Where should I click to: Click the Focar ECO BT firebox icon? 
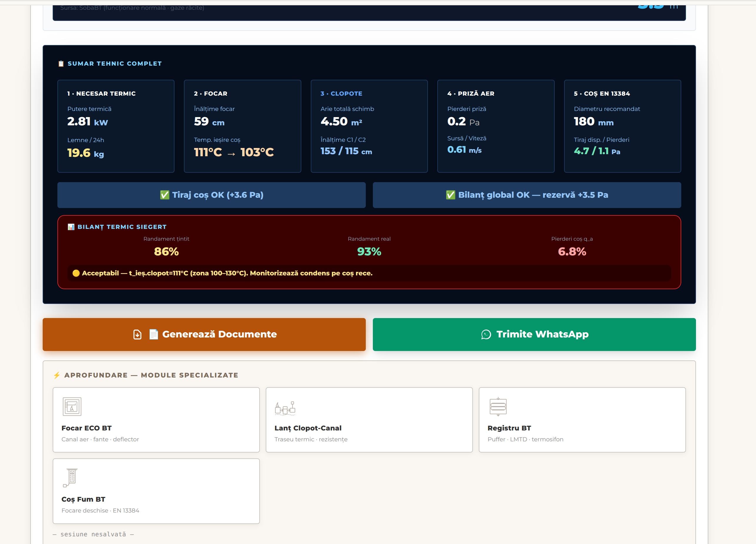coord(72,406)
